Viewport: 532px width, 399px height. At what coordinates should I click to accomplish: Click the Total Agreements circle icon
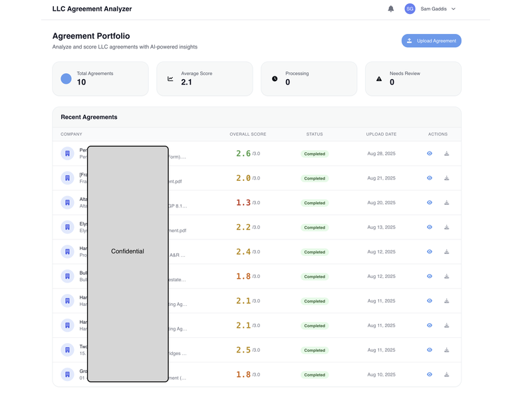point(66,78)
